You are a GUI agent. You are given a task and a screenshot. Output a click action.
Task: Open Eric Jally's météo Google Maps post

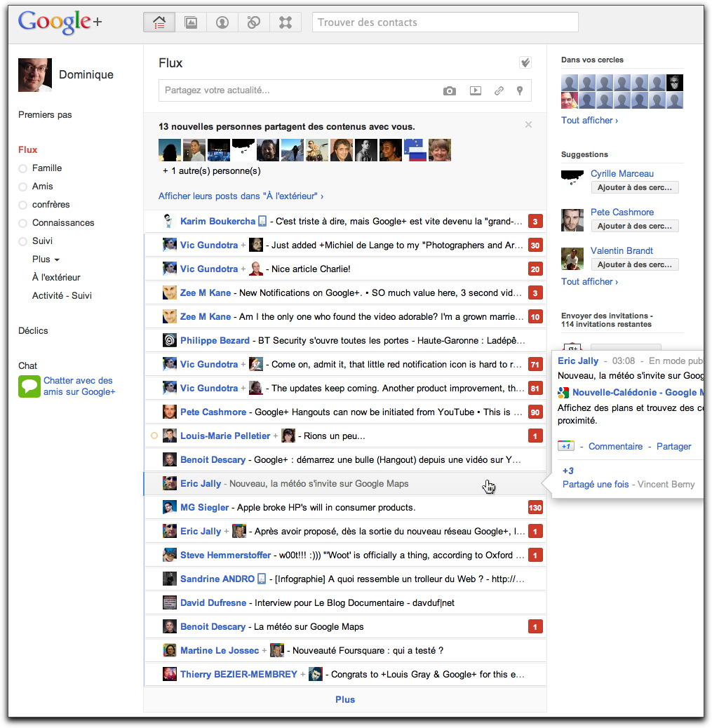point(344,484)
